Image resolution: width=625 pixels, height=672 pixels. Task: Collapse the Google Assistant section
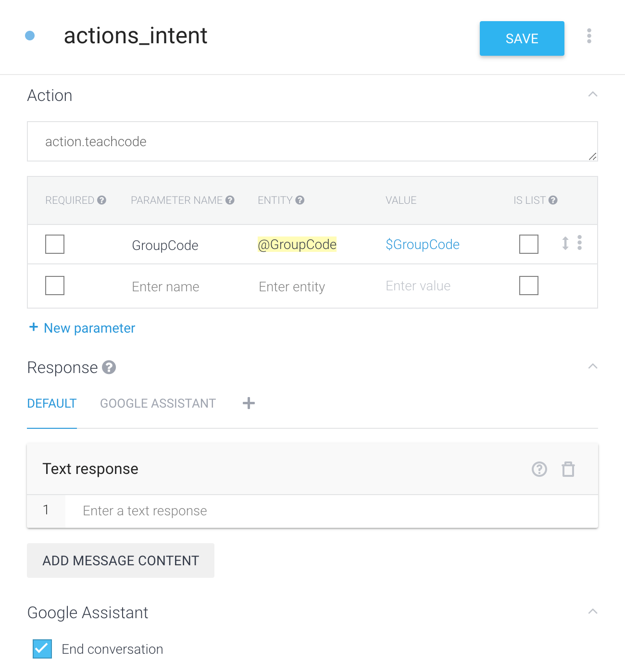[593, 611]
